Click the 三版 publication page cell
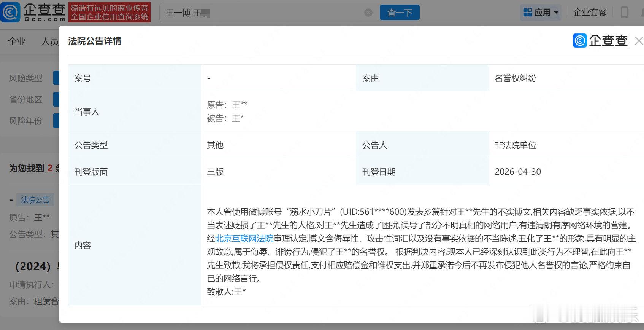Image resolution: width=644 pixels, height=330 pixels. click(x=278, y=172)
